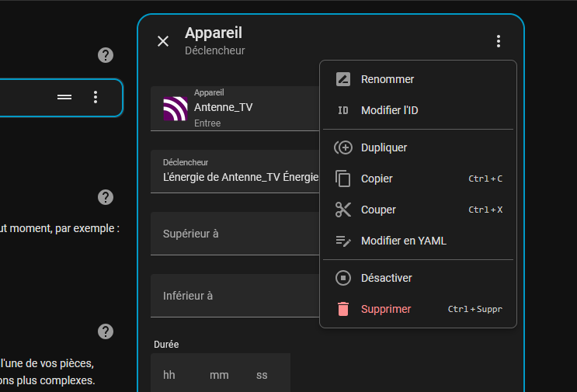Viewport: 577px width, 392px height.
Task: Click the hh hours duration field
Action: (x=170, y=375)
